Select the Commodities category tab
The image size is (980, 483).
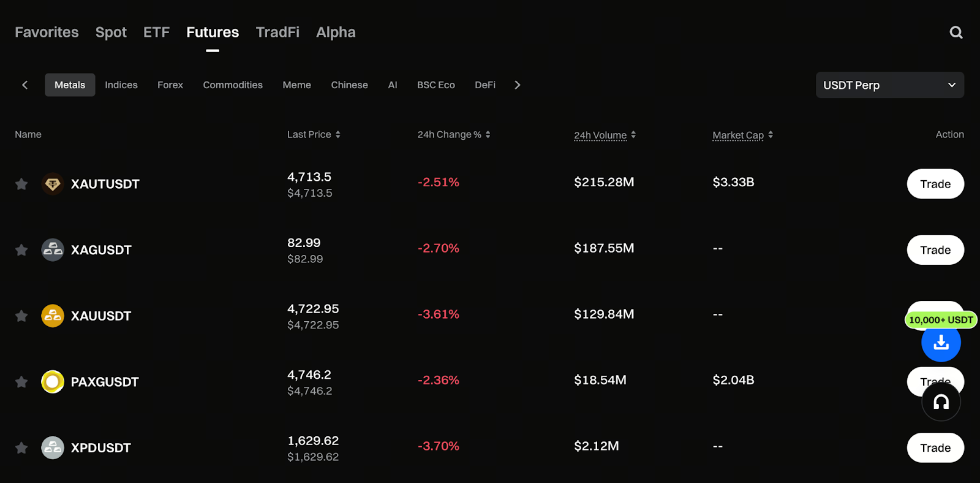click(x=233, y=85)
